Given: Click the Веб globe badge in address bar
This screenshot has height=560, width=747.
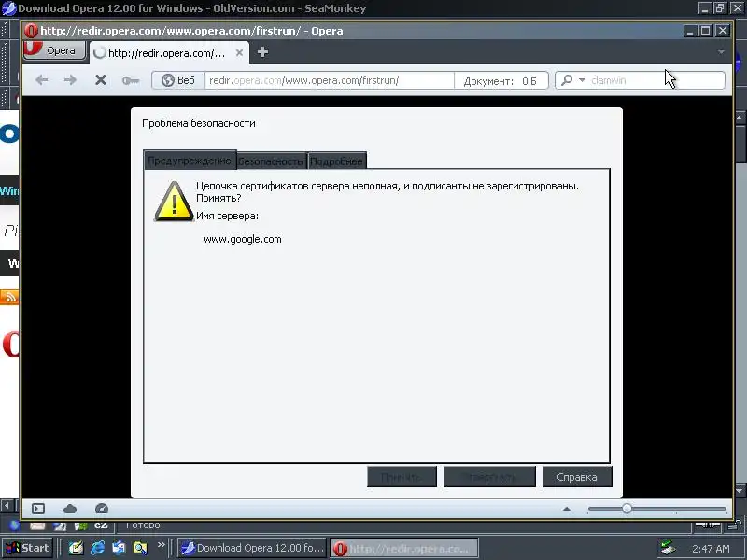Looking at the screenshot, I should click(x=178, y=80).
